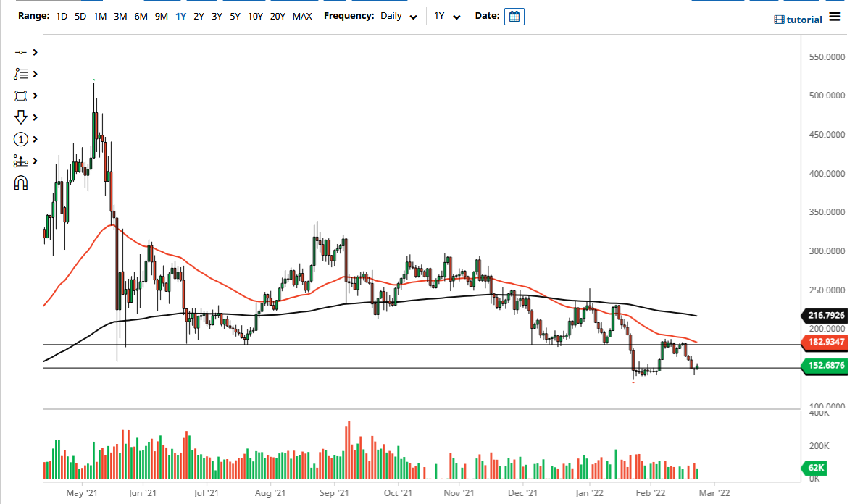
Task: Select the annotation notes tool
Action: [x=20, y=73]
